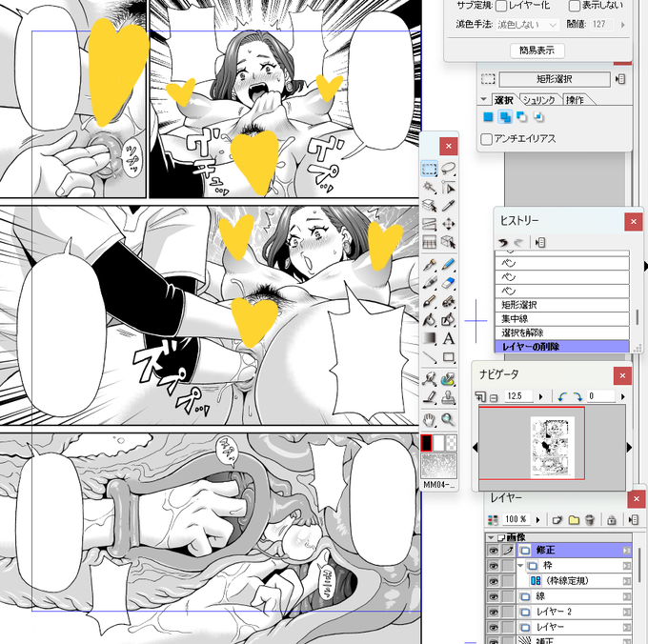Image resolution: width=648 pixels, height=644 pixels.
Task: Switch to the 操作 tab
Action: click(575, 100)
